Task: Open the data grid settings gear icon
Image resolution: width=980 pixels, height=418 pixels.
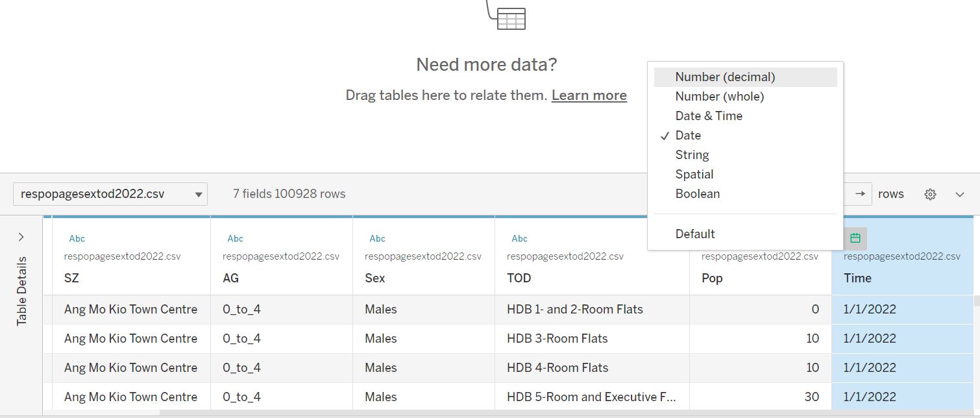Action: (930, 194)
